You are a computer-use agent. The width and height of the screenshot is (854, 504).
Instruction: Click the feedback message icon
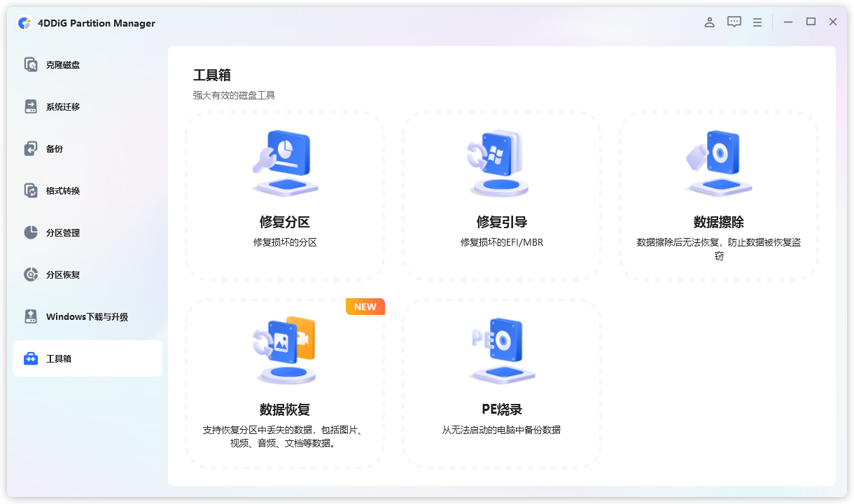(x=734, y=22)
